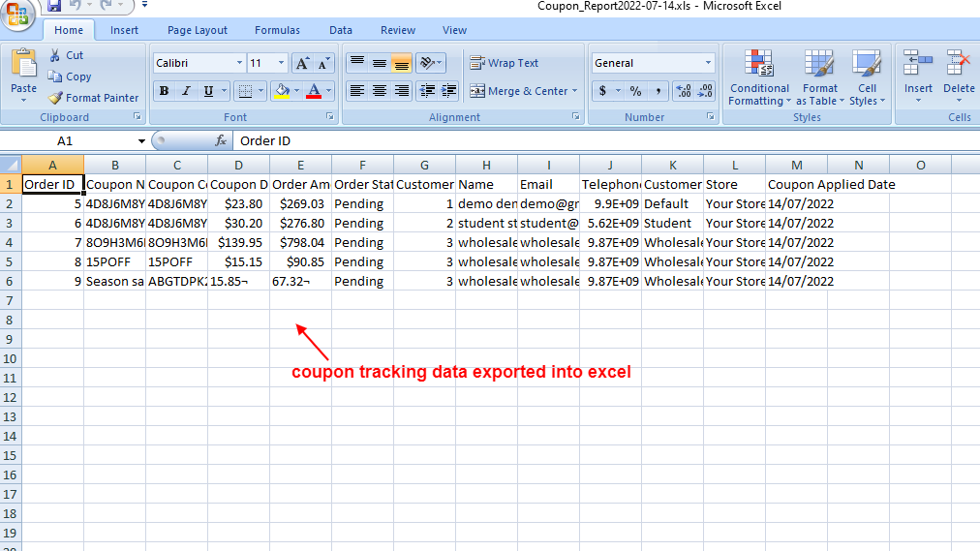Image resolution: width=980 pixels, height=551 pixels.
Task: Click the insert function fx icon
Action: tap(221, 140)
